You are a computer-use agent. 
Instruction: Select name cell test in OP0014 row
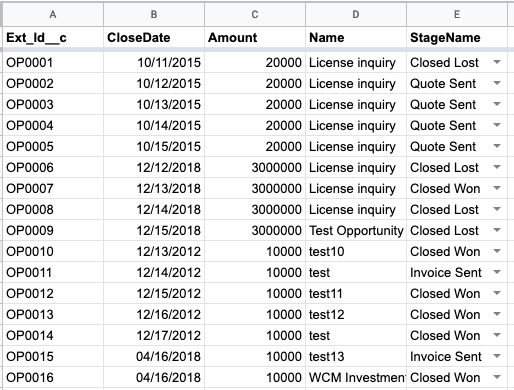click(x=356, y=335)
